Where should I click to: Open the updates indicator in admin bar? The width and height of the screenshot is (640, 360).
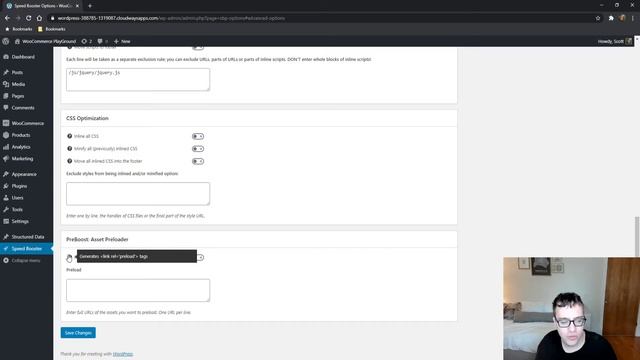[87, 41]
